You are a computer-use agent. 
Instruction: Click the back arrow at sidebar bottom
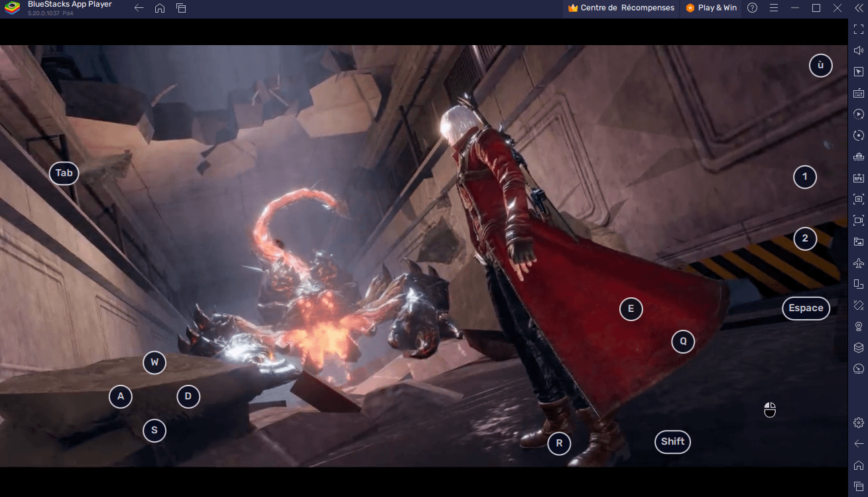[859, 444]
